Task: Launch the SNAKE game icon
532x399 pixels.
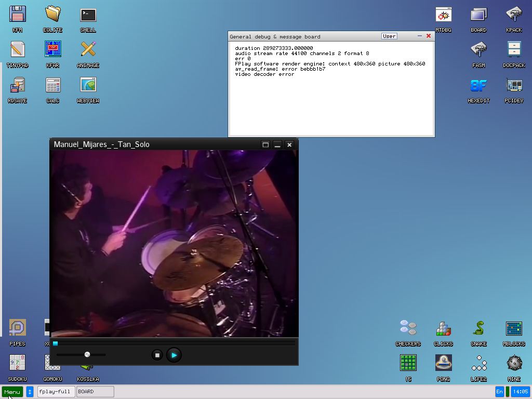Action: click(478, 328)
